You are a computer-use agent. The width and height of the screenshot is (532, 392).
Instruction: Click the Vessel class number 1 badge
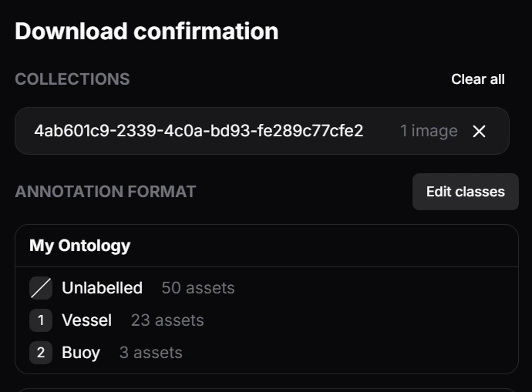tap(41, 320)
